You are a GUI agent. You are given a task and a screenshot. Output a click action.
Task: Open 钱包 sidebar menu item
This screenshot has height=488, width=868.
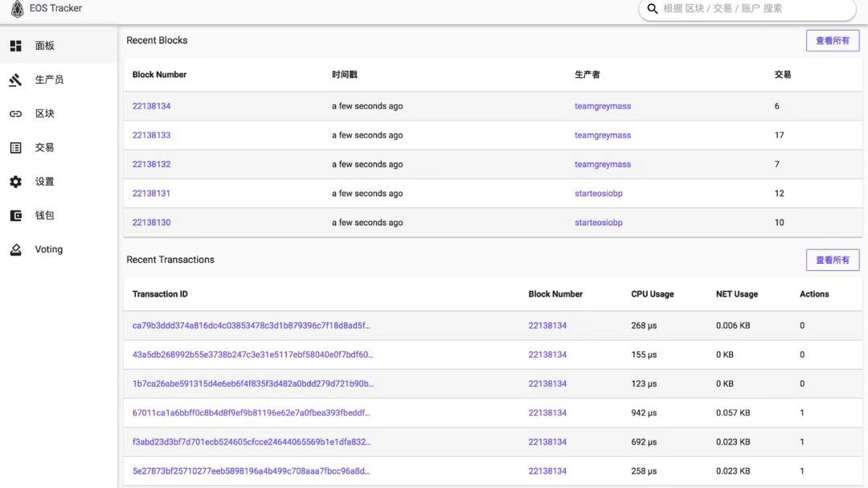click(x=59, y=215)
